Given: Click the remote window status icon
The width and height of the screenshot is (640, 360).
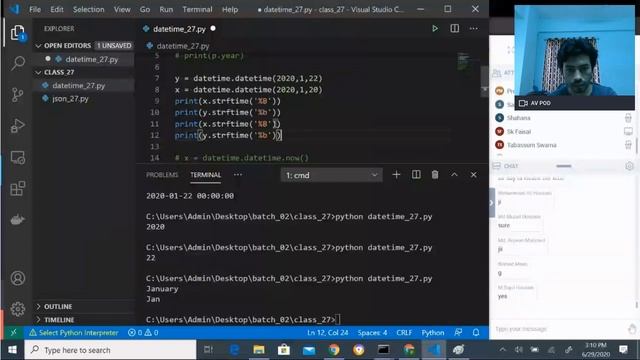Looking at the screenshot, I should pos(13,333).
